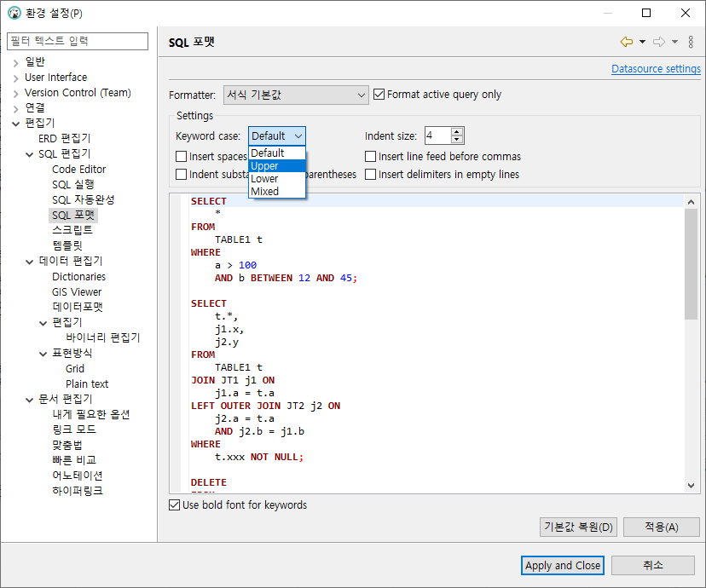Collapse the SQL 편집기 tree node
This screenshot has width=706, height=588.
coord(30,154)
